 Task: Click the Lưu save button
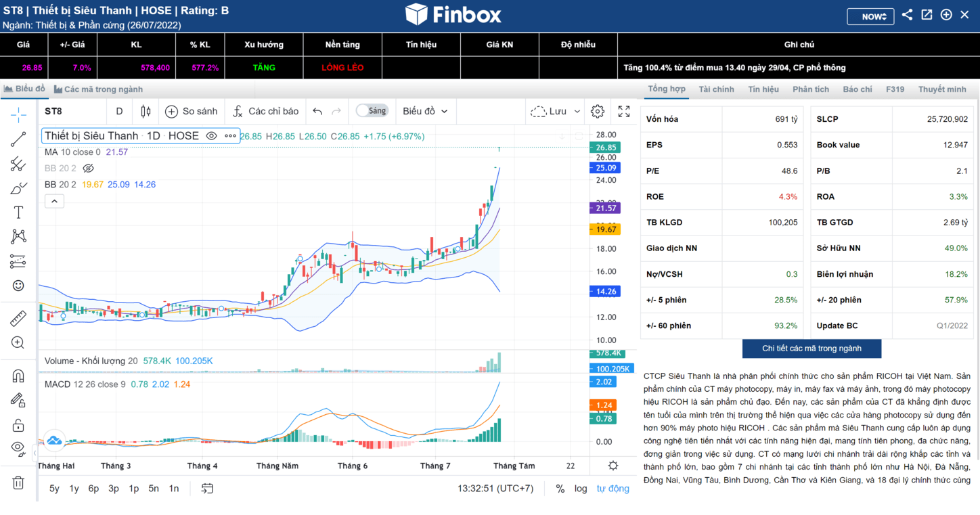549,112
